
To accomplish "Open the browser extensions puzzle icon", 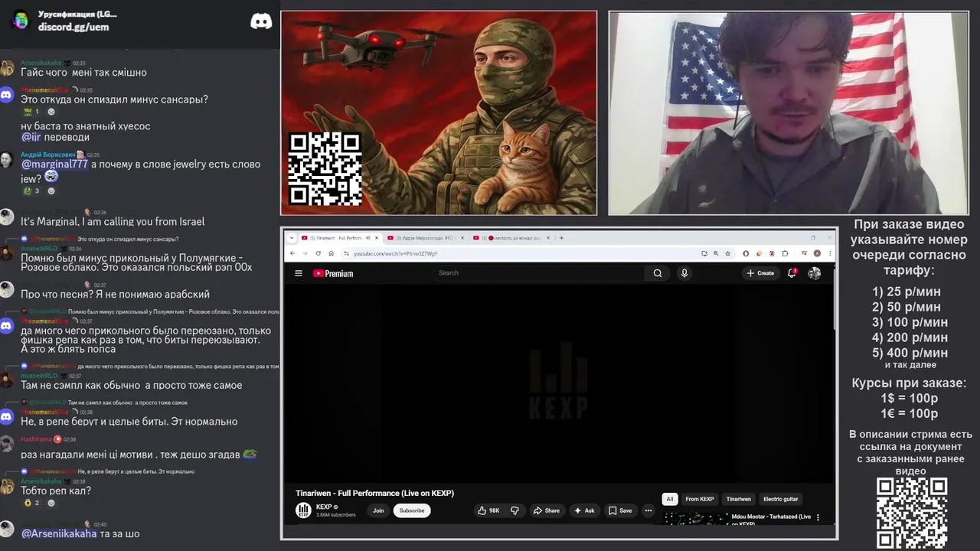I will tap(786, 253).
